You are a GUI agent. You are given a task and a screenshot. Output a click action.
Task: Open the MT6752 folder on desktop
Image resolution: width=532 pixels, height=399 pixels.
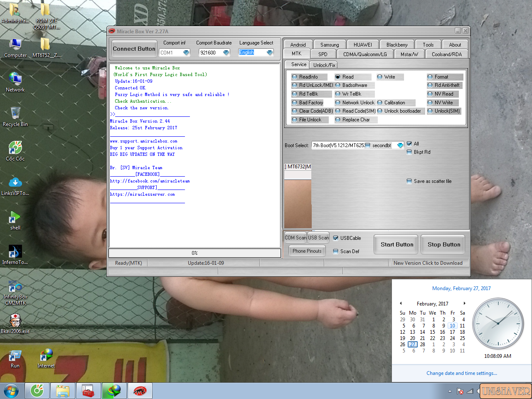point(46,47)
